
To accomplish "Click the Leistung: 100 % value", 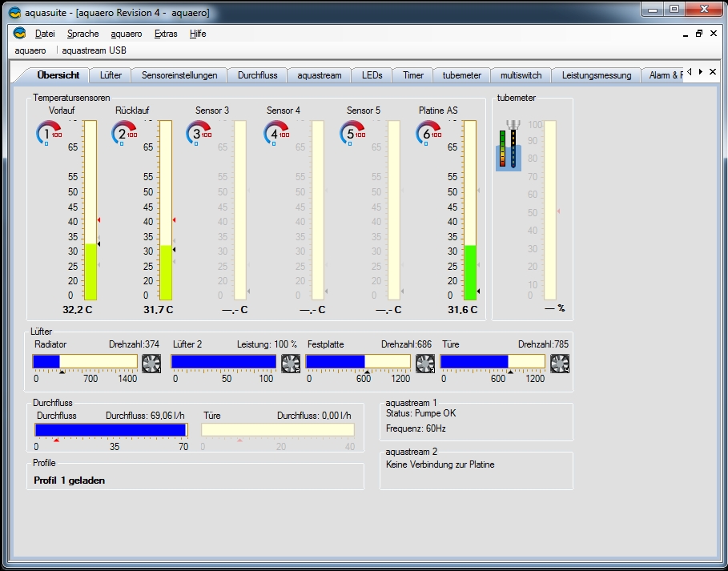I will tap(267, 344).
